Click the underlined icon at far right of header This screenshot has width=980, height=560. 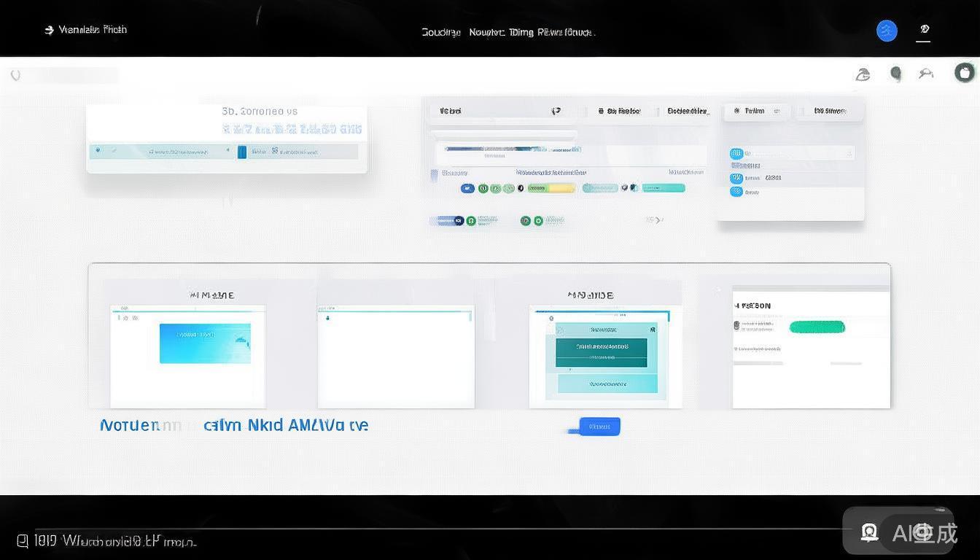pyautogui.click(x=924, y=30)
